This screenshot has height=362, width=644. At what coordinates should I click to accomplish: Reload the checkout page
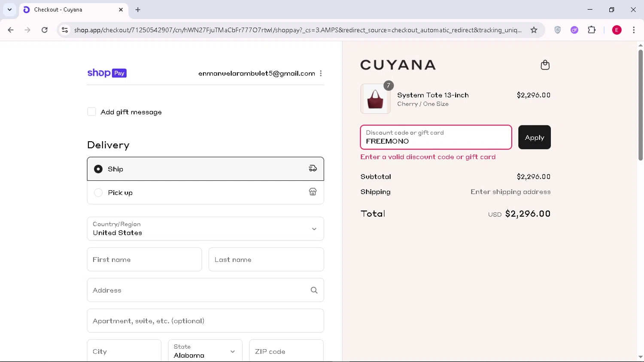click(x=45, y=30)
